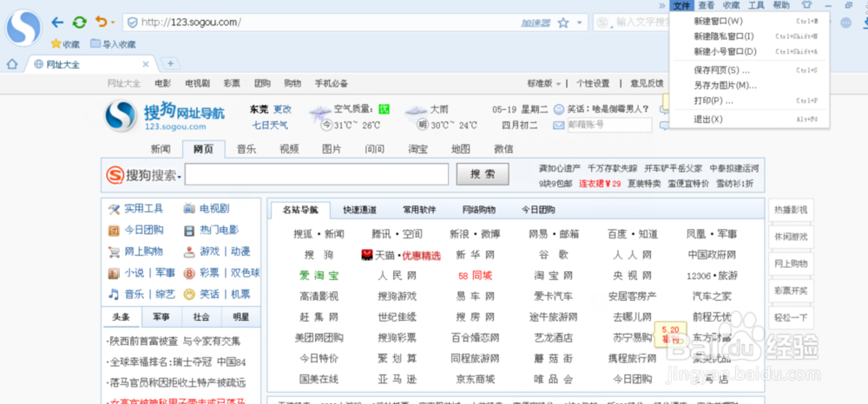The image size is (868, 404).
Task: Open a new tab with plus button
Action: coord(170,63)
